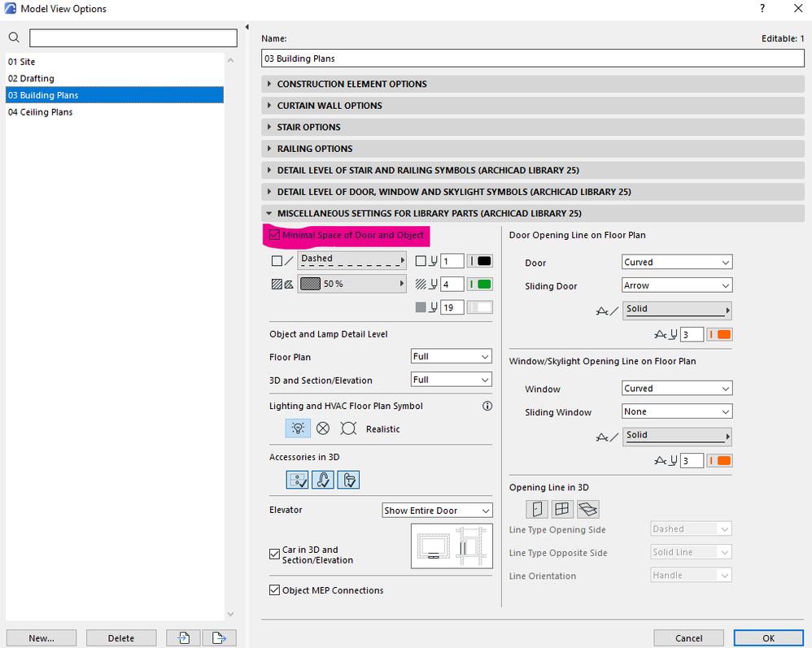Open Floor Plan detail level dropdown
Image resolution: width=812 pixels, height=648 pixels.
(451, 356)
